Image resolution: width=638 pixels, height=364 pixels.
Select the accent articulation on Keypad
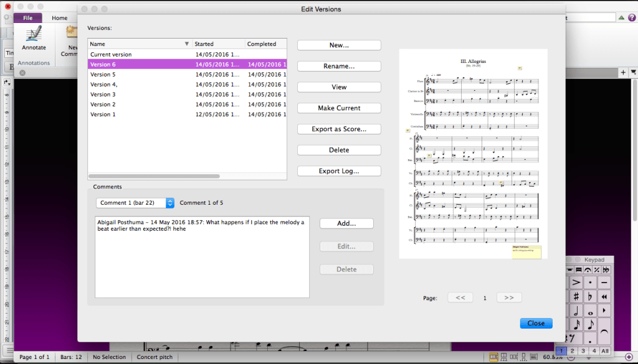tap(576, 282)
